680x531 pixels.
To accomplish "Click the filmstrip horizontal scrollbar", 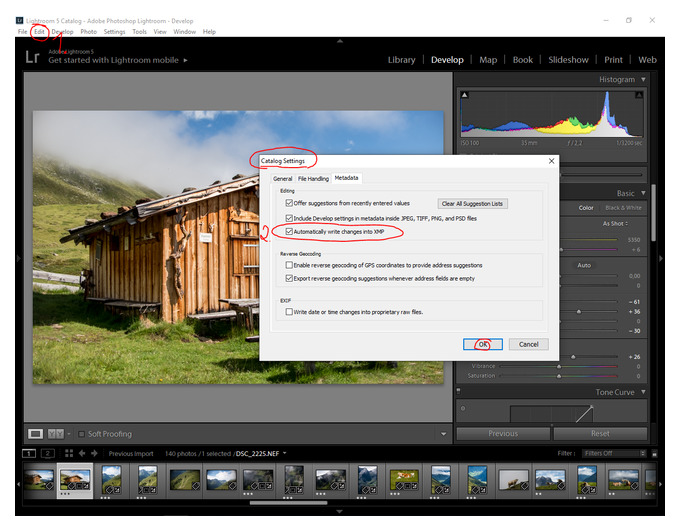I will (288, 503).
